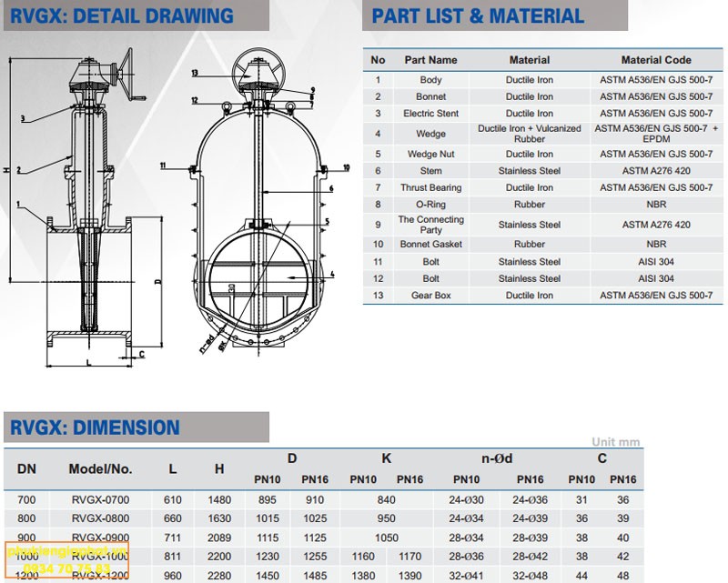This screenshot has height=583, width=728.
Task: Click the 'Wedge Nut' part name
Action: click(430, 154)
